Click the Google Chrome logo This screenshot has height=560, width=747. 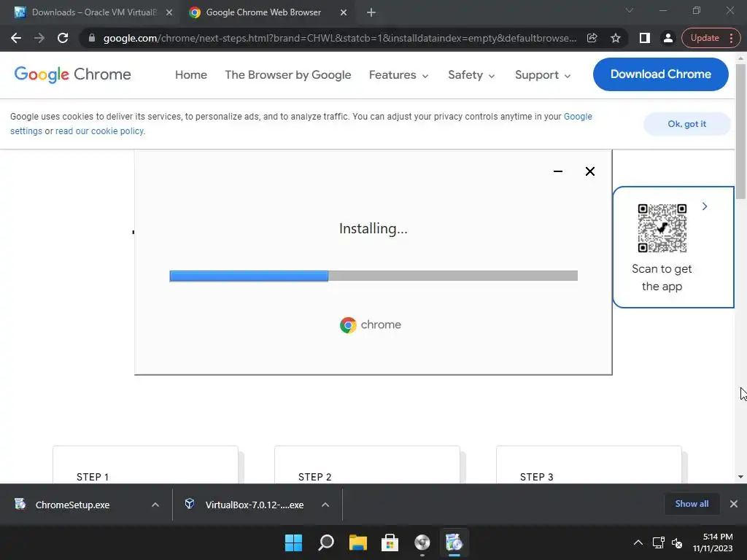click(x=72, y=74)
